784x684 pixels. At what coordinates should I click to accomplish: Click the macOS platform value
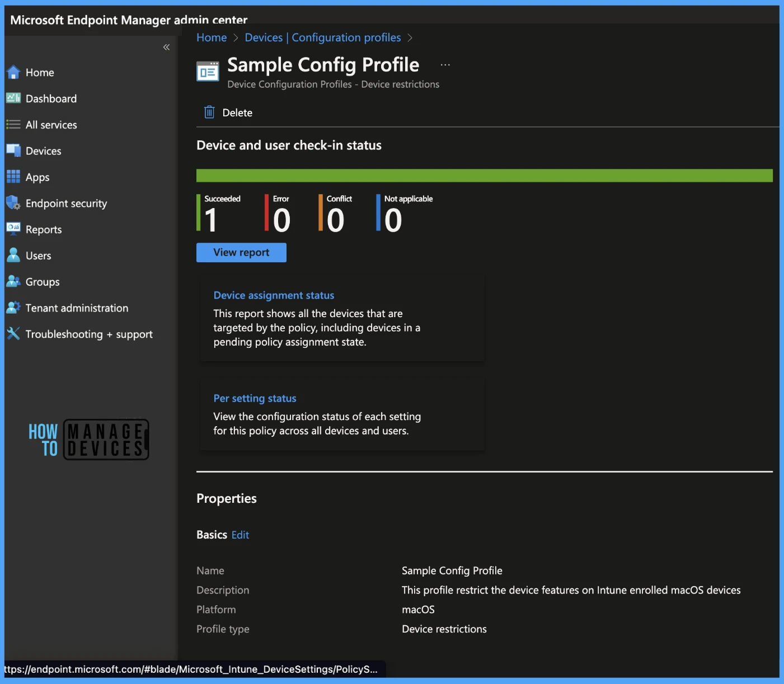tap(418, 610)
